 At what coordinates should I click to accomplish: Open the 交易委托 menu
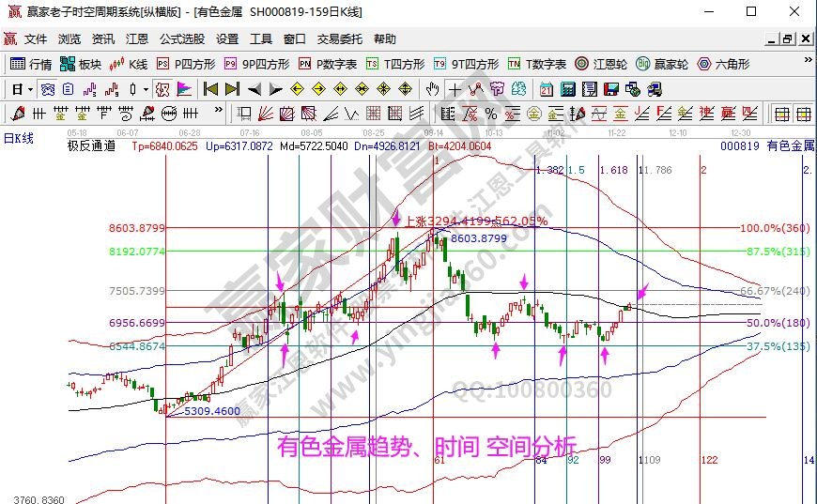pyautogui.click(x=339, y=39)
